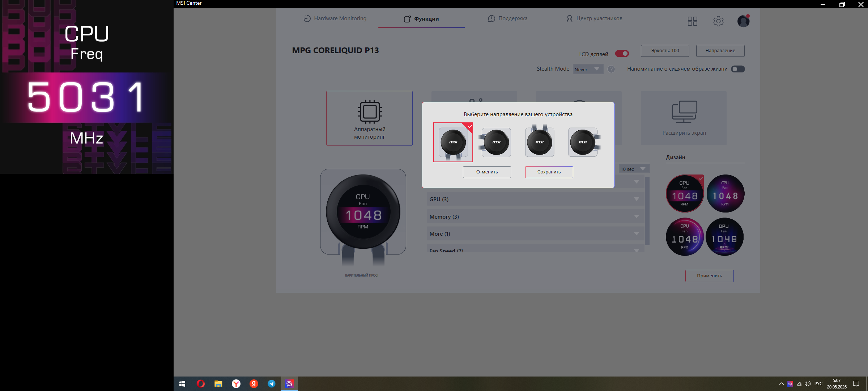The height and width of the screenshot is (391, 868).
Task: Click the Яркость: 100 button
Action: 665,51
